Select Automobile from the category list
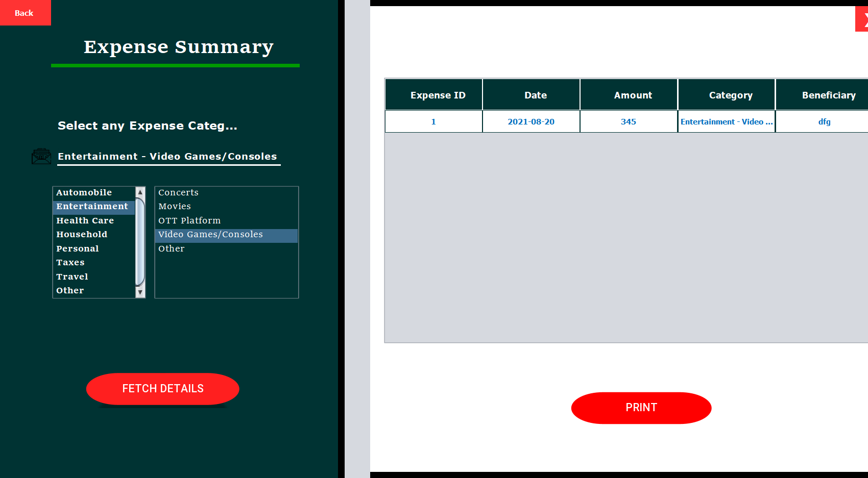Image resolution: width=868 pixels, height=478 pixels. (x=84, y=192)
